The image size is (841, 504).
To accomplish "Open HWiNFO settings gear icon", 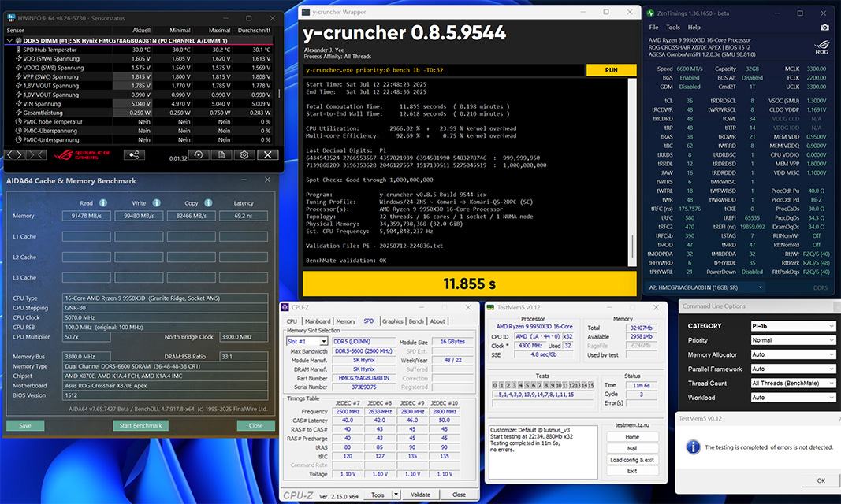I will pos(244,155).
